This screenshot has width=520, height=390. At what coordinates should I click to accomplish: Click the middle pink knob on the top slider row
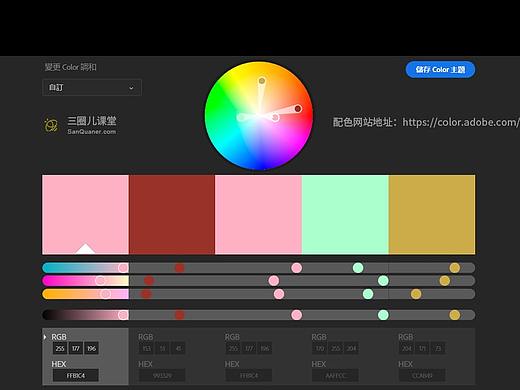(296, 268)
